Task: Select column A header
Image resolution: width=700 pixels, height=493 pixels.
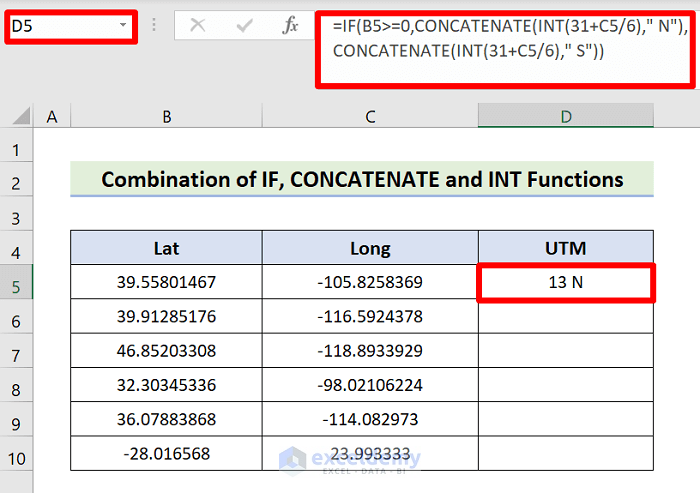Action: 52,117
